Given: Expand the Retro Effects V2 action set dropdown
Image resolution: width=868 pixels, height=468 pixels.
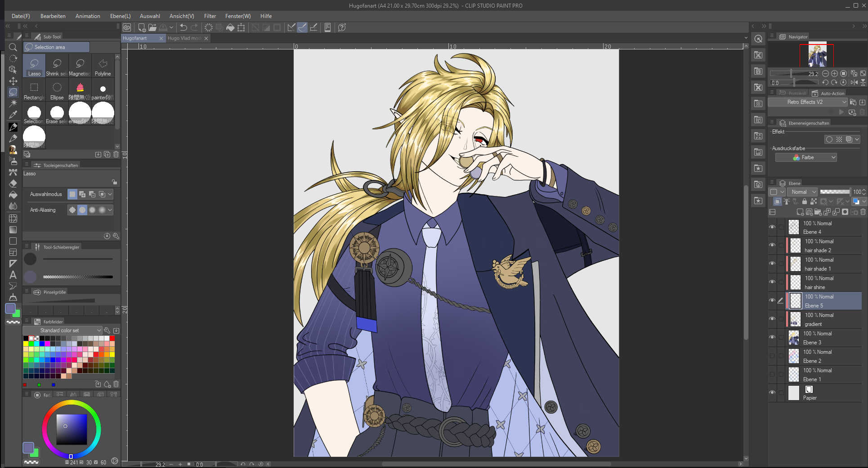Looking at the screenshot, I should [844, 102].
